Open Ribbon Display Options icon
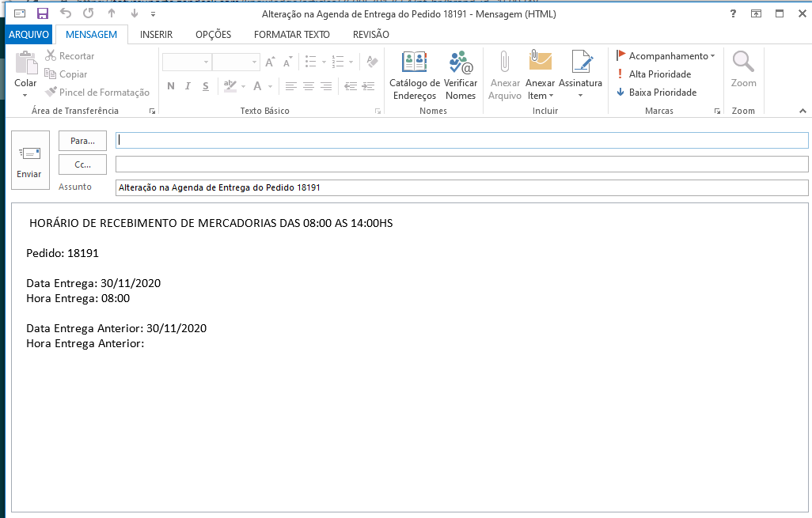 click(756, 14)
